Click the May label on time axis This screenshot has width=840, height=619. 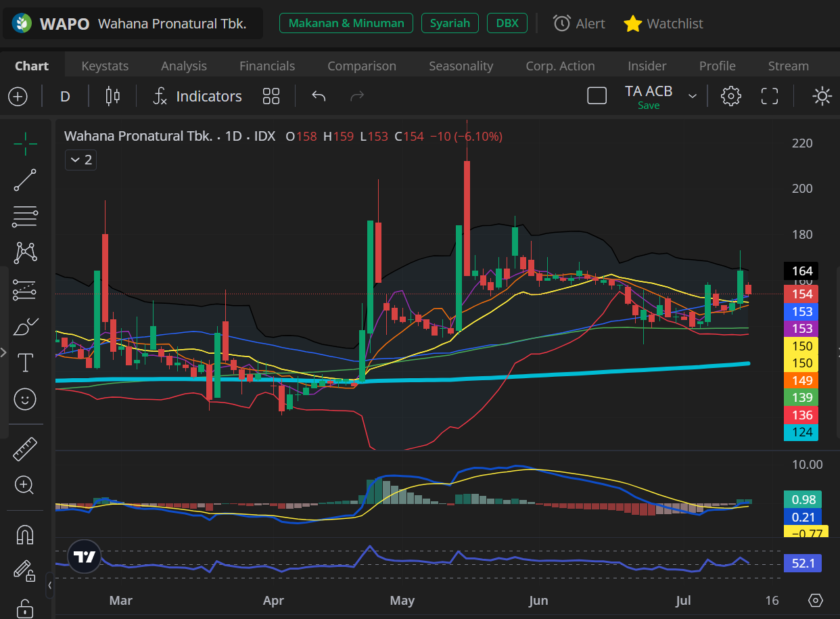(402, 601)
